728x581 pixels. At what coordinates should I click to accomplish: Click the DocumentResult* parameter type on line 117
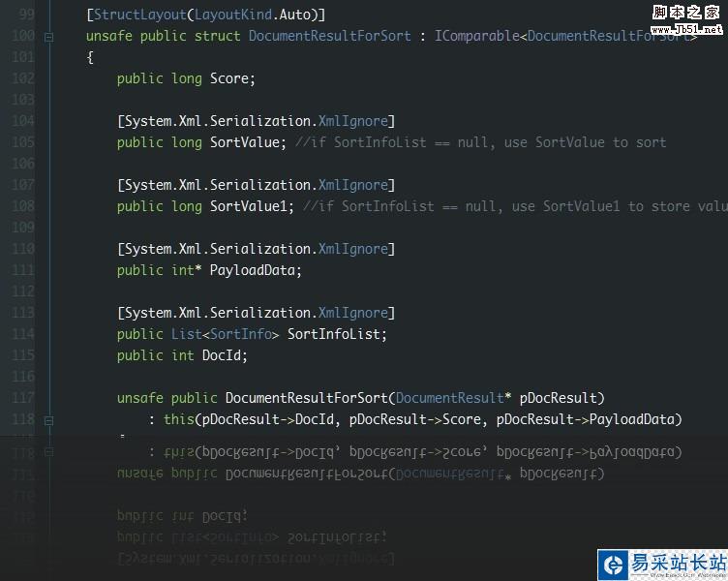pyautogui.click(x=454, y=399)
